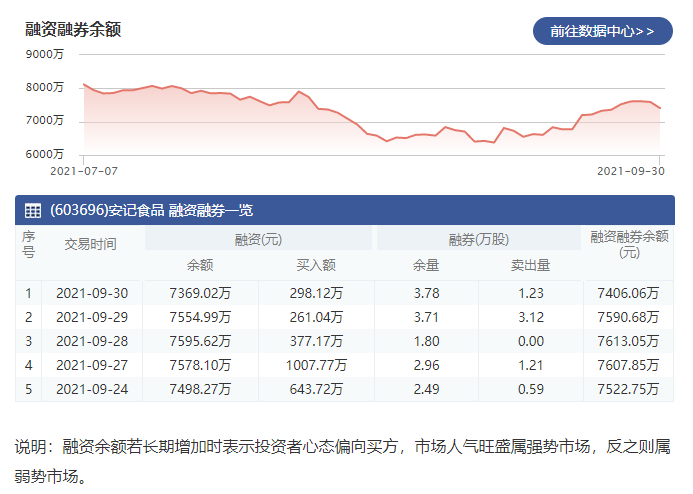This screenshot has height=494, width=693.
Task: Click the balance value 7498.27万
Action: pos(200,389)
